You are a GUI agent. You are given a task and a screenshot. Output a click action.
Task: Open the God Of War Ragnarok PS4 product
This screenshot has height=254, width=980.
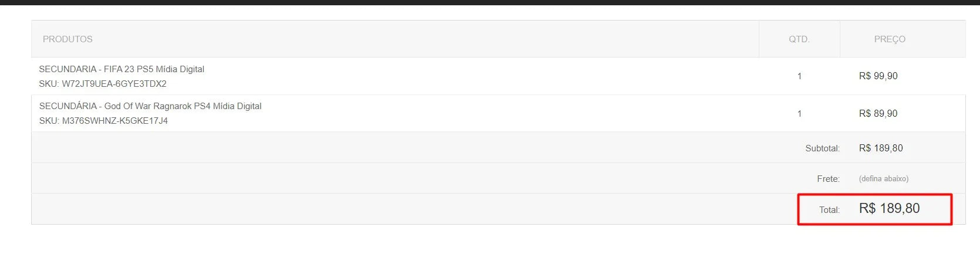[x=150, y=106]
